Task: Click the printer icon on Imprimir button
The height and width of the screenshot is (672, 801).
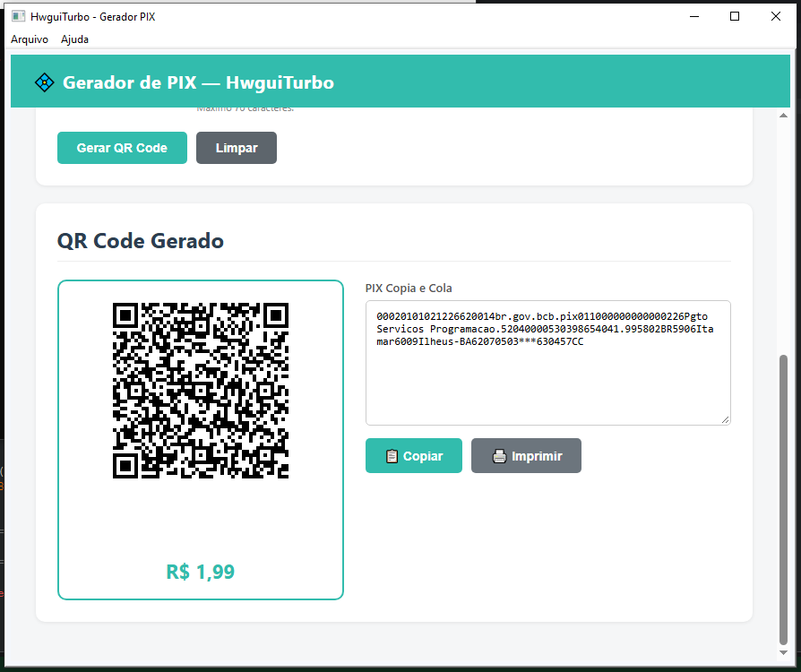Action: [x=499, y=456]
